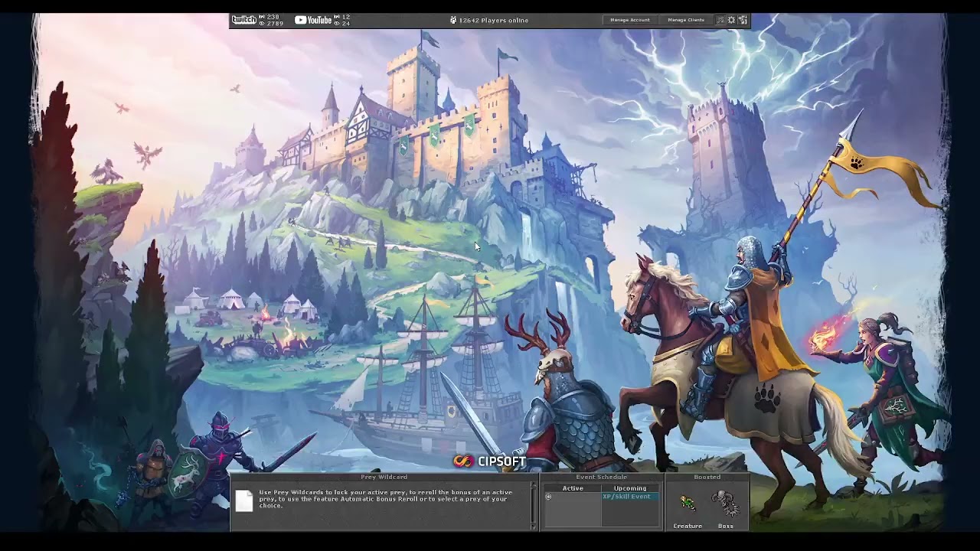The height and width of the screenshot is (551, 980).
Task: Click the boosted Creature icon
Action: (688, 504)
